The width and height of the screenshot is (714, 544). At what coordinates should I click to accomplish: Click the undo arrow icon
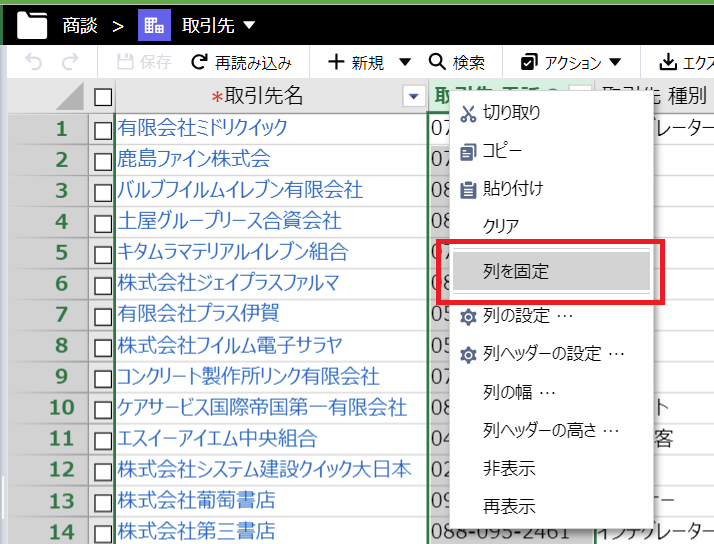34,62
